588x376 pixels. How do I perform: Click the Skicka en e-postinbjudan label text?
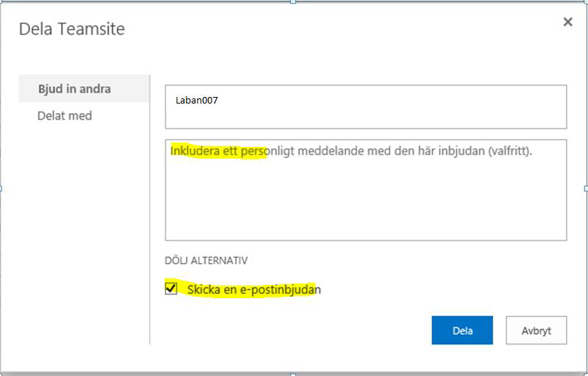(254, 290)
